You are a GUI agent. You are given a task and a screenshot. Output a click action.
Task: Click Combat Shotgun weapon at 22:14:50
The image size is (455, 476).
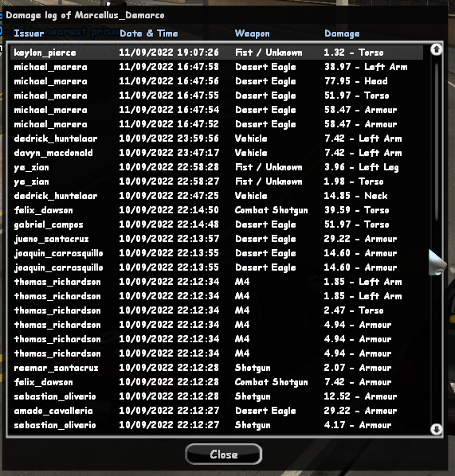coord(272,210)
